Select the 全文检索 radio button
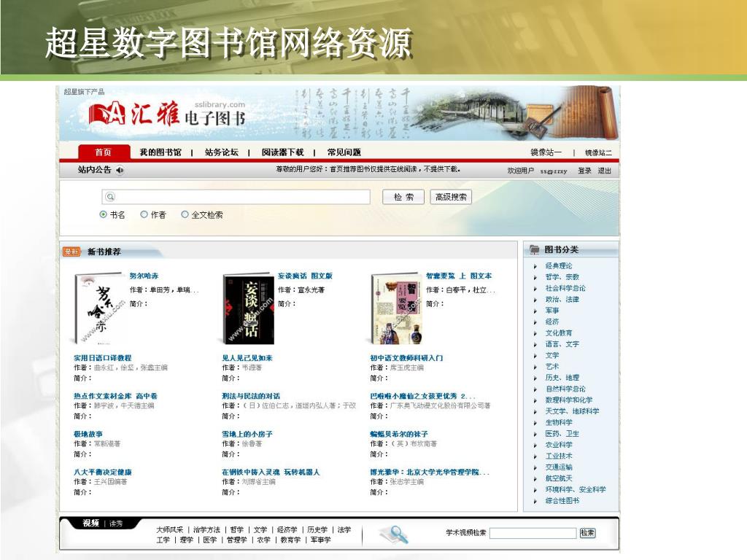Viewport: 747px width, 560px height. (185, 214)
